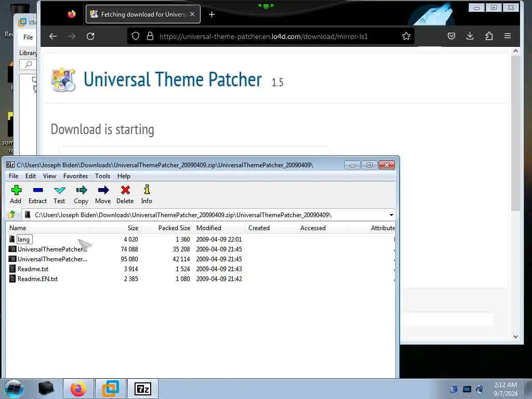Click the Add button in 7-Zip toolbar
Viewport: 532px width, 399px height.
16,194
